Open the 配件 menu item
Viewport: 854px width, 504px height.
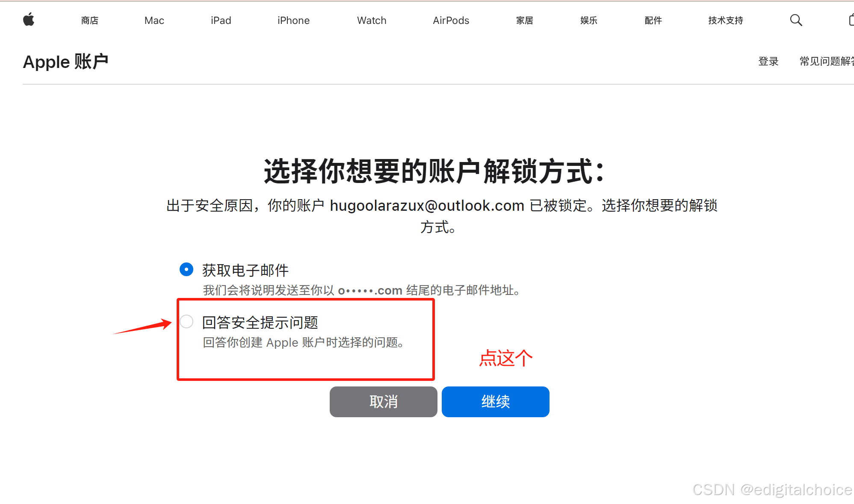[653, 21]
